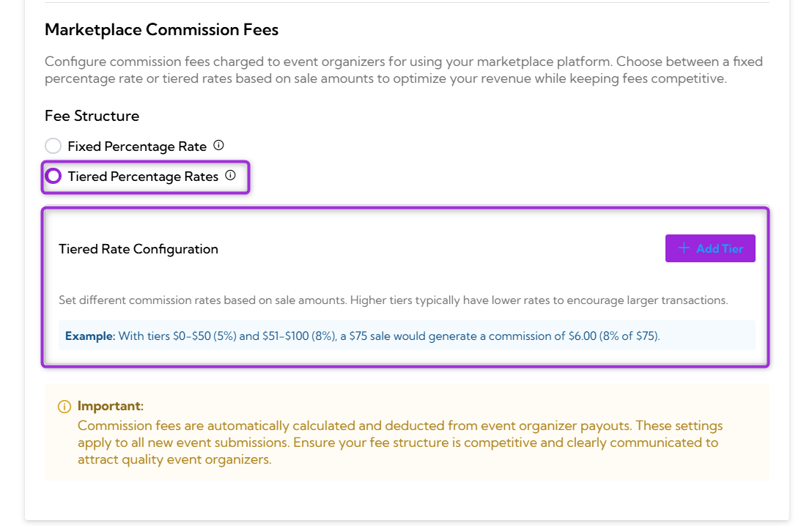This screenshot has height=526, width=812.
Task: Click the yellow Important notice banner
Action: (407, 432)
